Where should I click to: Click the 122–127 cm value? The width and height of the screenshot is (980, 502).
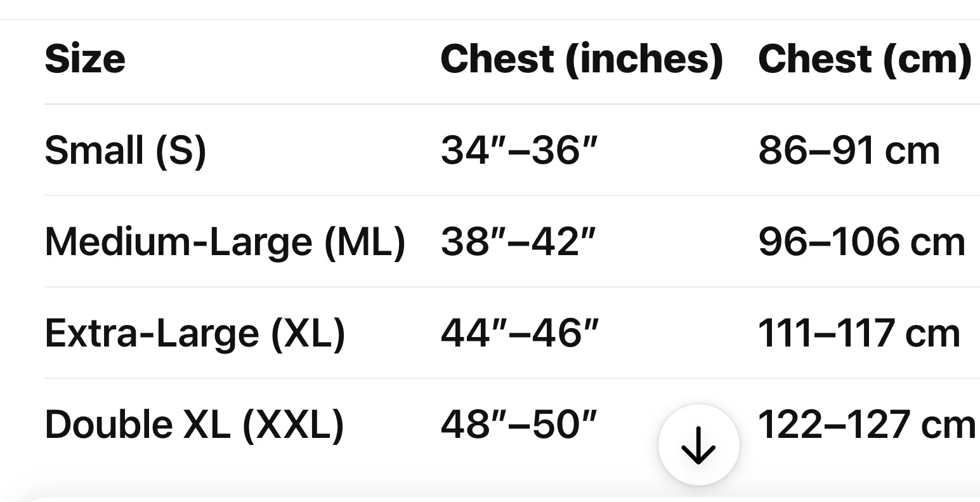click(866, 425)
